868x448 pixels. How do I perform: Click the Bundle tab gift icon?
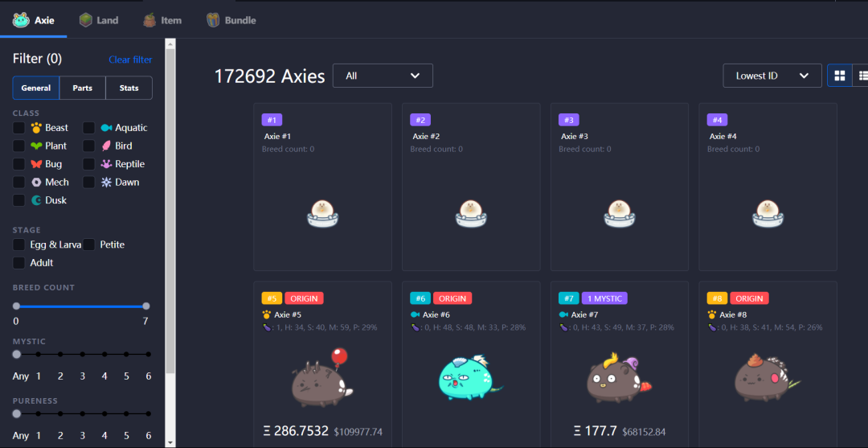[213, 20]
